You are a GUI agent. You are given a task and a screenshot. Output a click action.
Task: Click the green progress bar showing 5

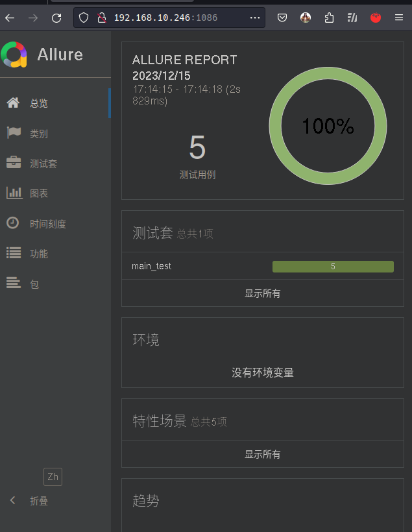point(333,267)
